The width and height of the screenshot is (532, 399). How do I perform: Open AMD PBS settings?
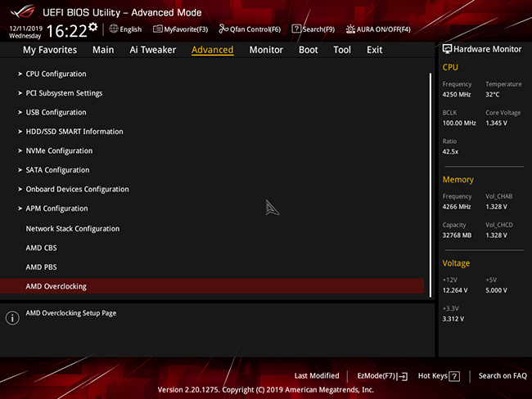click(x=42, y=267)
